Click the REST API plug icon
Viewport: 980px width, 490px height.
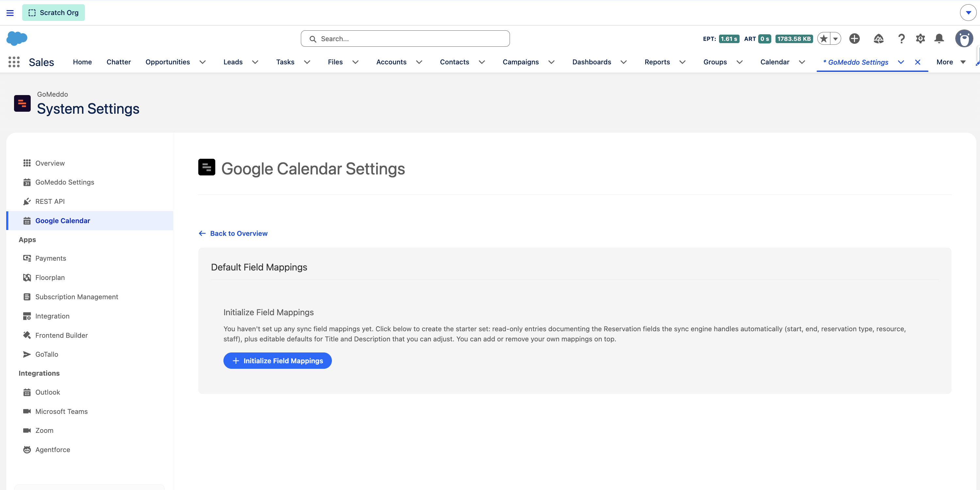[27, 202]
